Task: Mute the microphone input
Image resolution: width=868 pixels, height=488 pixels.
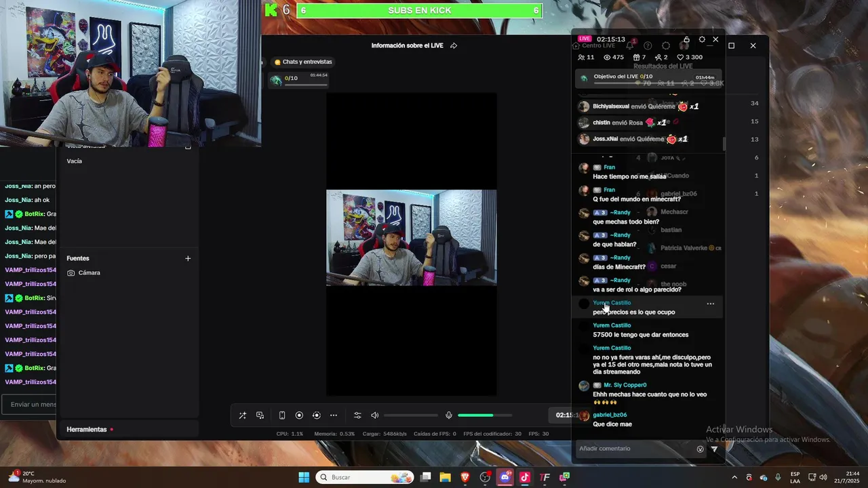Action: pos(448,415)
